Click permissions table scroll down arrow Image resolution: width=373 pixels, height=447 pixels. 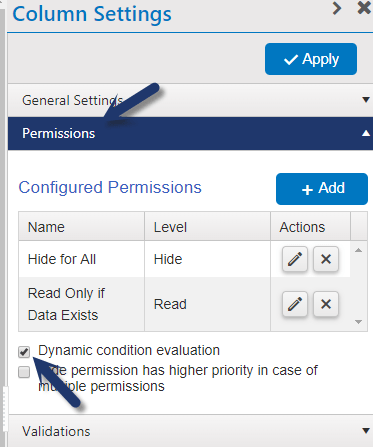[x=359, y=322]
